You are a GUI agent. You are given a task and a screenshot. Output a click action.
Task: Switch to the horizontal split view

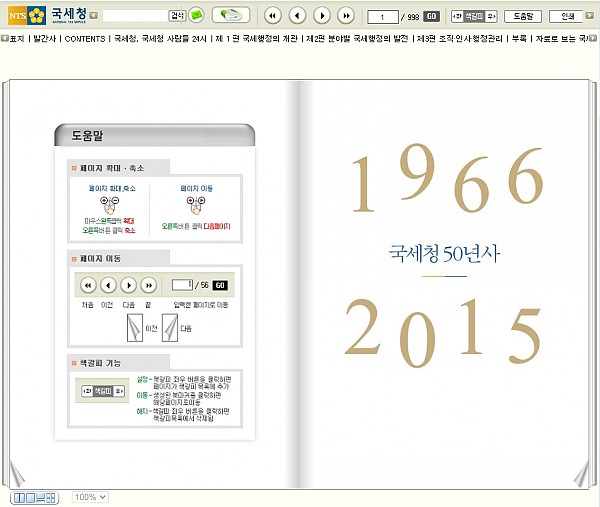(41, 498)
